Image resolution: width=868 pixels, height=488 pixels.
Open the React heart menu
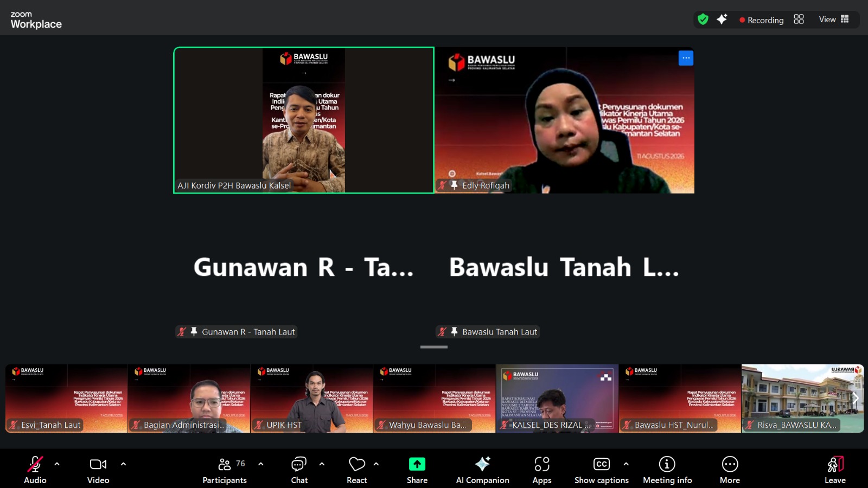357,470
